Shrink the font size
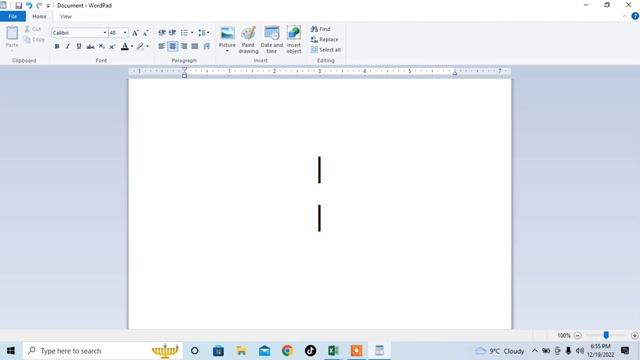640x360 pixels. [146, 33]
